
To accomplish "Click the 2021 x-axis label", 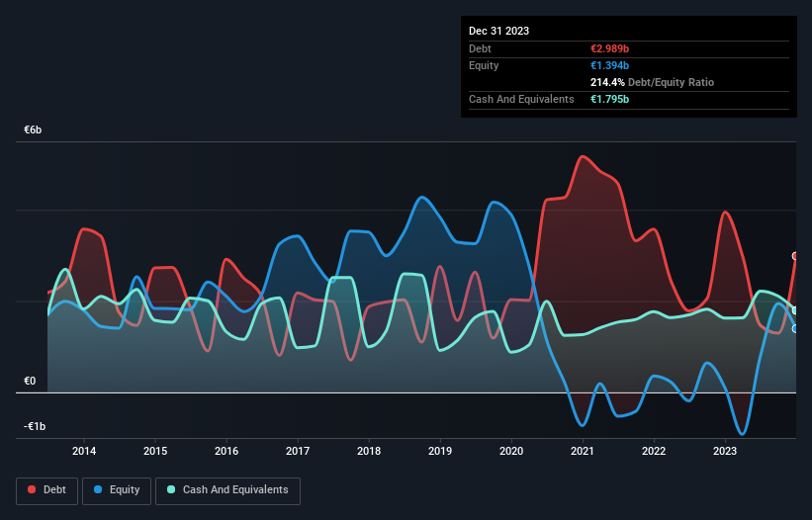I will (x=583, y=451).
